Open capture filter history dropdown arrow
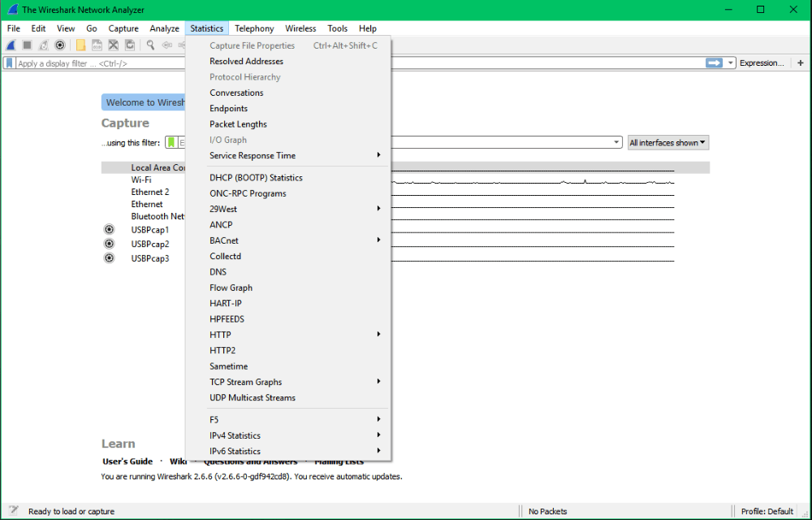This screenshot has width=812, height=520. [x=616, y=142]
